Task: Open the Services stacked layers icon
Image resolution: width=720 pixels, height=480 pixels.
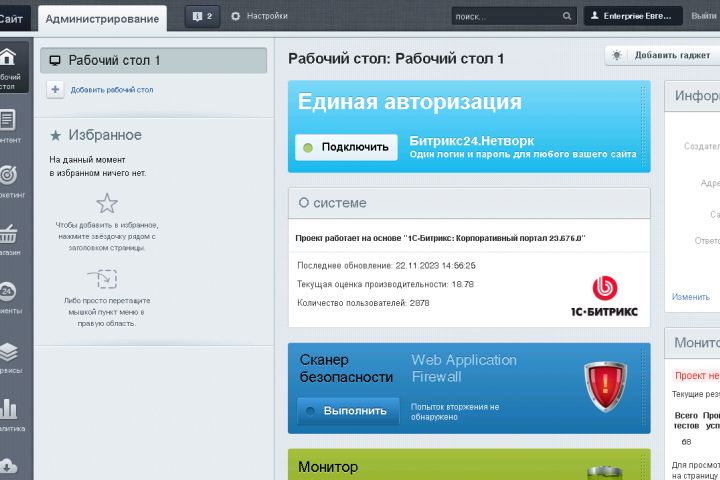Action: (8, 352)
